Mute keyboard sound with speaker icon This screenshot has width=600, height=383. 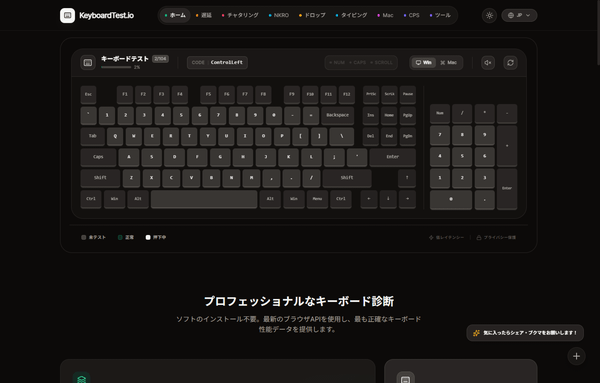488,63
